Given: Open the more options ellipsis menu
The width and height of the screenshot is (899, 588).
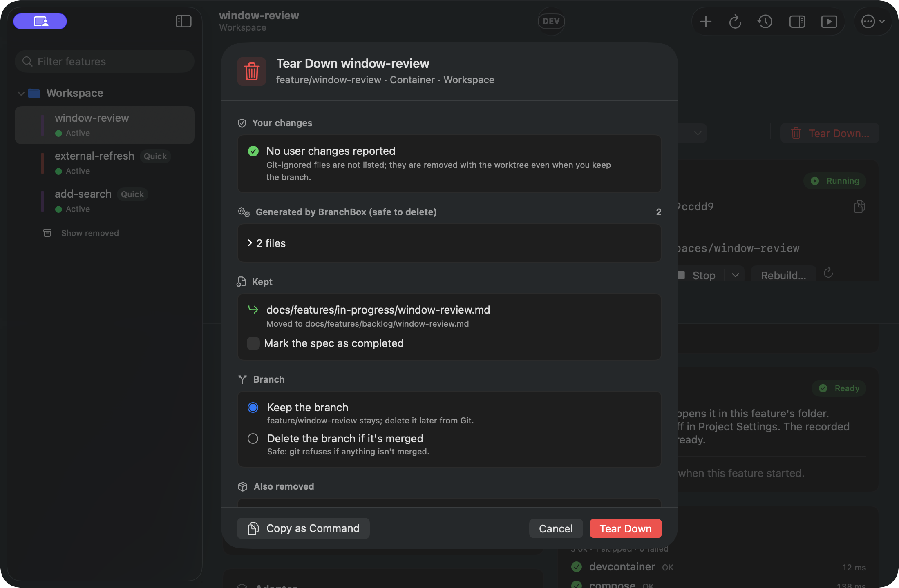Looking at the screenshot, I should coord(873,21).
